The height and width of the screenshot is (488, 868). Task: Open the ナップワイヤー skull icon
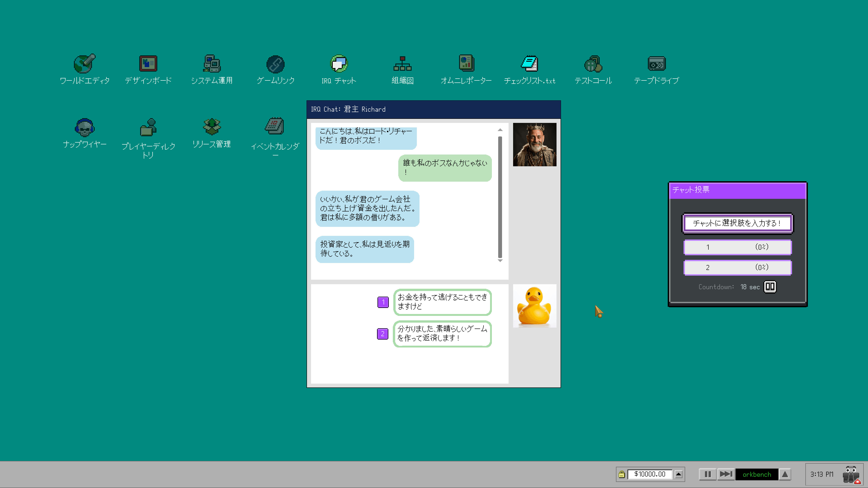point(85,128)
